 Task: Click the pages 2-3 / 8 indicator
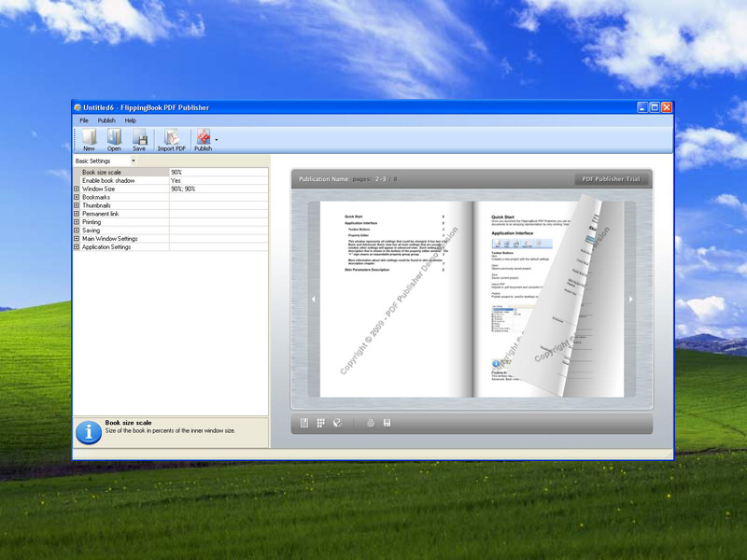point(374,179)
